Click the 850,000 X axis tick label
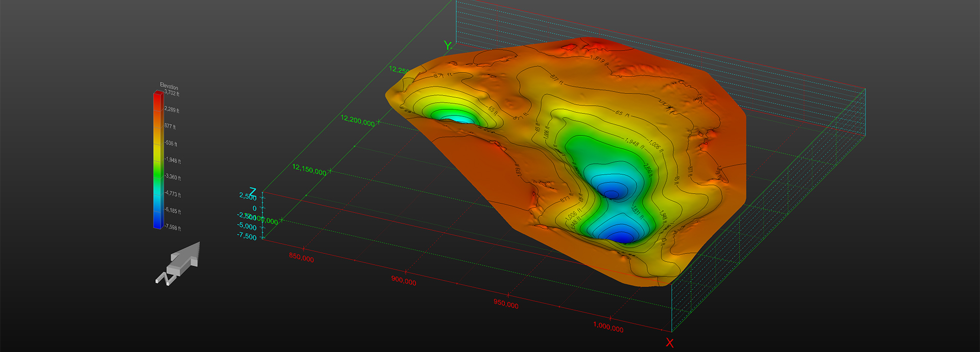The image size is (980, 352). pos(301,258)
